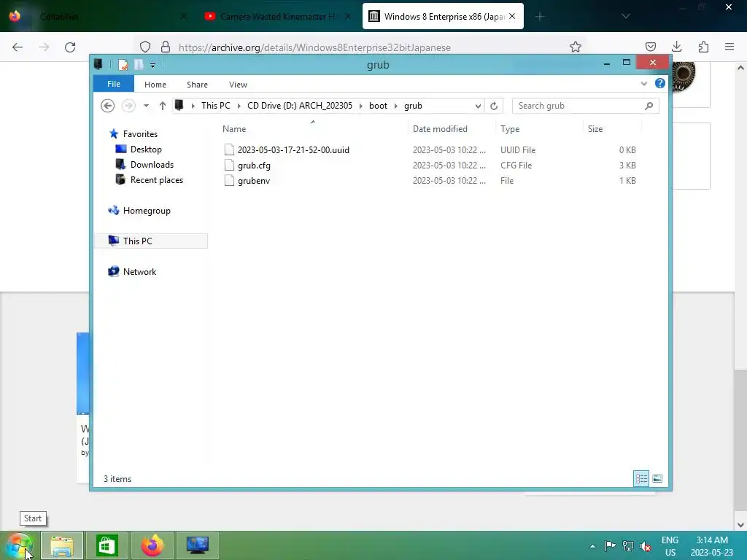Viewport: 747px width, 560px height.
Task: Launch Windows Store from taskbar
Action: 107,545
